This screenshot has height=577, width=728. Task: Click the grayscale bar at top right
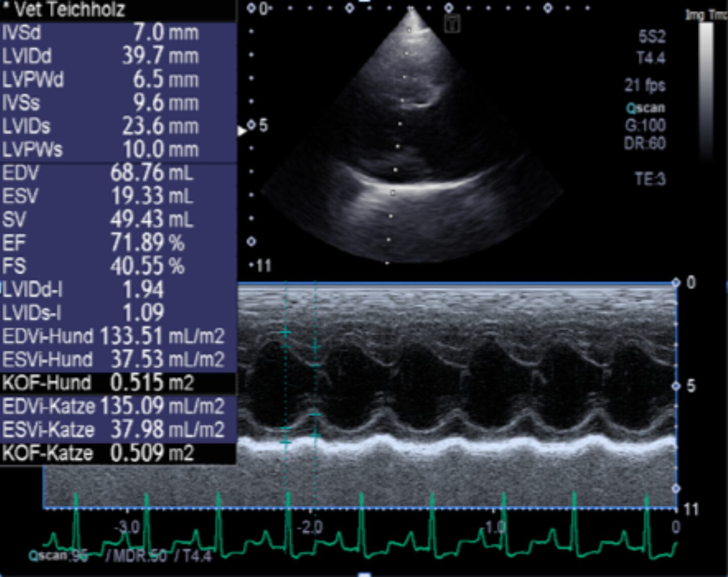pyautogui.click(x=706, y=86)
